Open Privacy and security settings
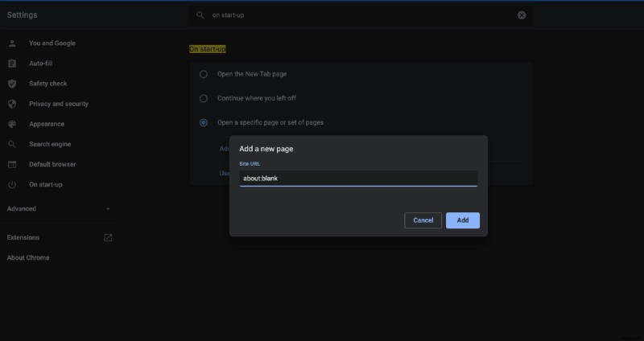 click(x=59, y=104)
